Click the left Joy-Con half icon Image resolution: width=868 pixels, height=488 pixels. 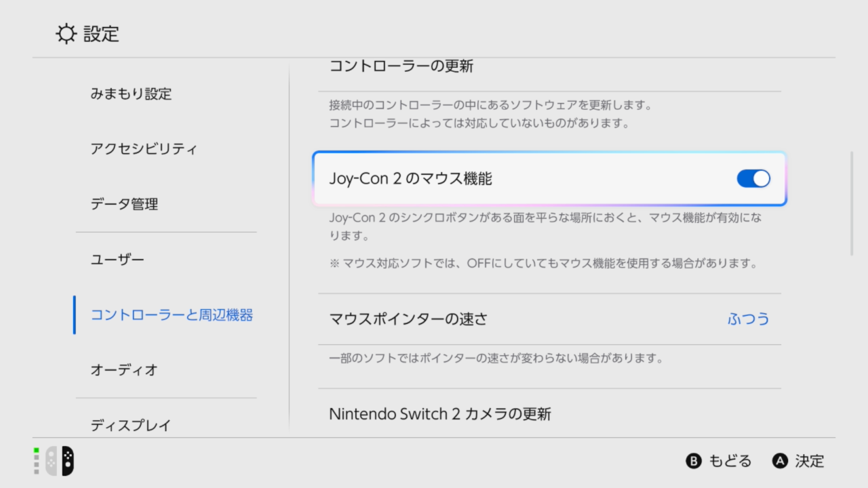coord(50,461)
